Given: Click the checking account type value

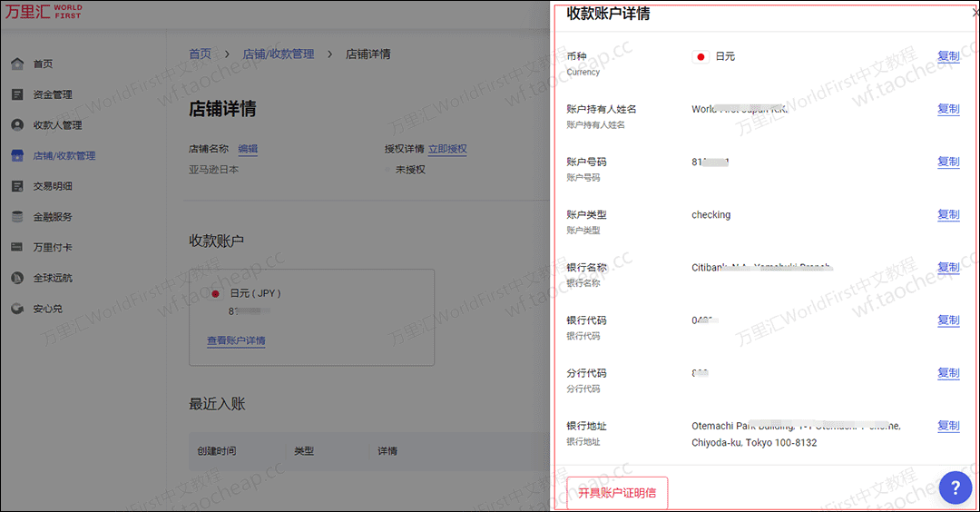Looking at the screenshot, I should click(x=710, y=214).
